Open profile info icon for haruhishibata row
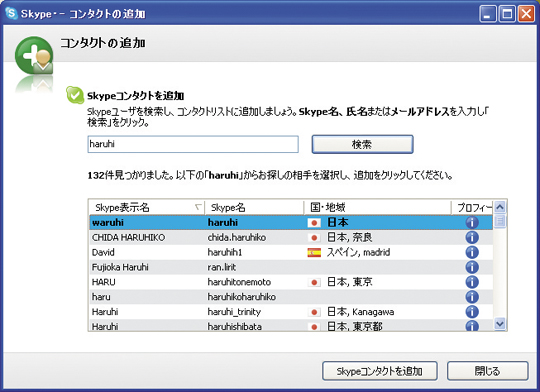540x392 pixels. pyautogui.click(x=472, y=325)
